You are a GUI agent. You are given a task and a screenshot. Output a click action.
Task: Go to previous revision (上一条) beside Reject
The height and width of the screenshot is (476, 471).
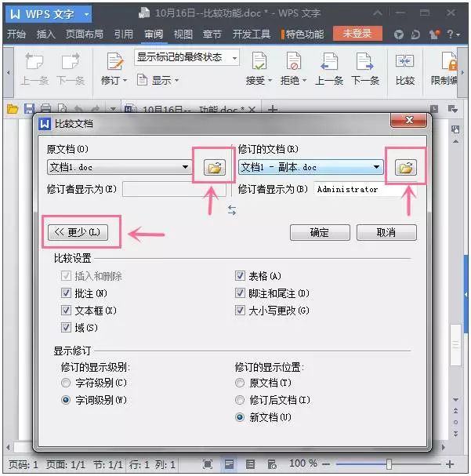[x=329, y=62]
